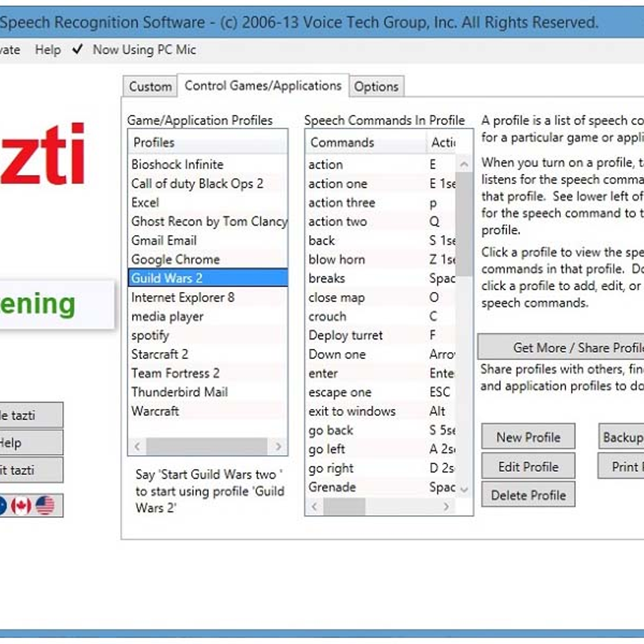
Task: Select the 'back' command row
Action: click(380, 240)
